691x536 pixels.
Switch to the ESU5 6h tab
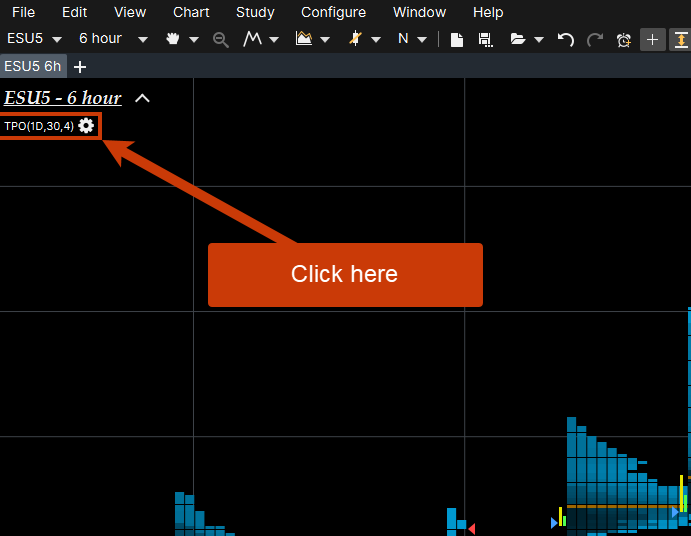pyautogui.click(x=32, y=66)
